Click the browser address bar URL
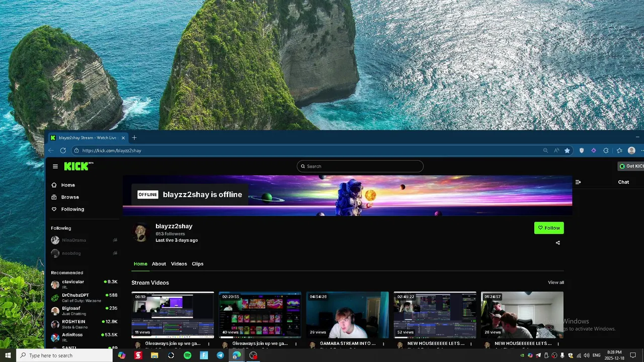This screenshot has width=644, height=362. click(x=112, y=150)
